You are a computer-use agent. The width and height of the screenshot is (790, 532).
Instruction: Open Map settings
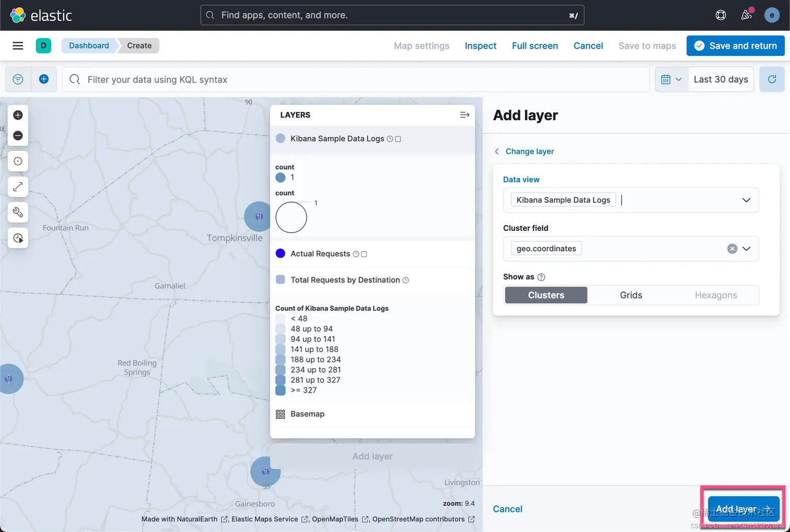click(422, 46)
